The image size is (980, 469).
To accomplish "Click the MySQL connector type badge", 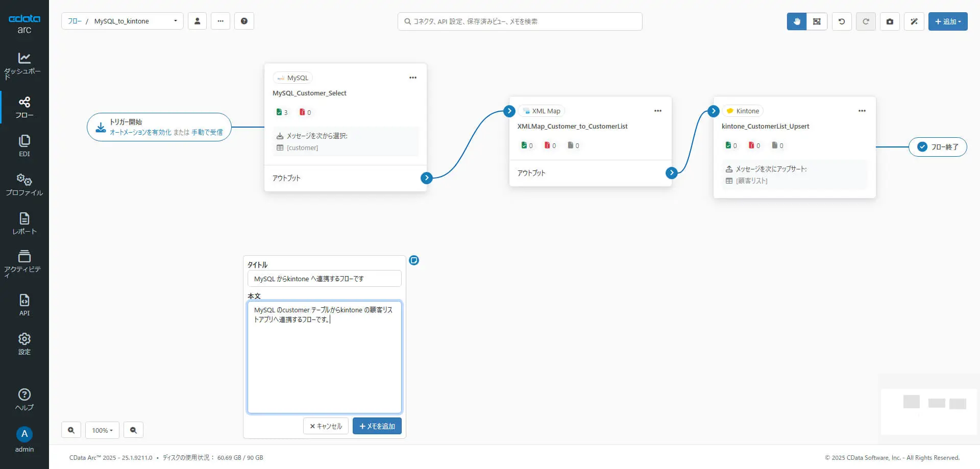I will (x=293, y=78).
